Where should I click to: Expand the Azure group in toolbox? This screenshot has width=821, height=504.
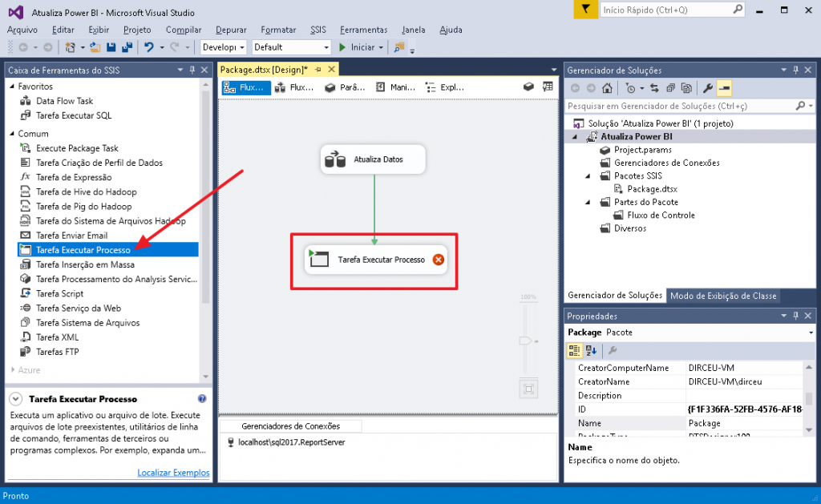(x=13, y=369)
